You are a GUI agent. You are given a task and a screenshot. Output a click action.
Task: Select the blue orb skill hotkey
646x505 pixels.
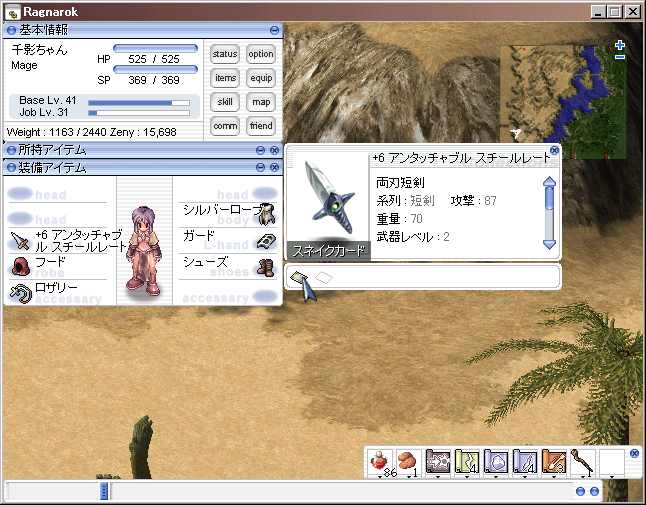click(495, 462)
